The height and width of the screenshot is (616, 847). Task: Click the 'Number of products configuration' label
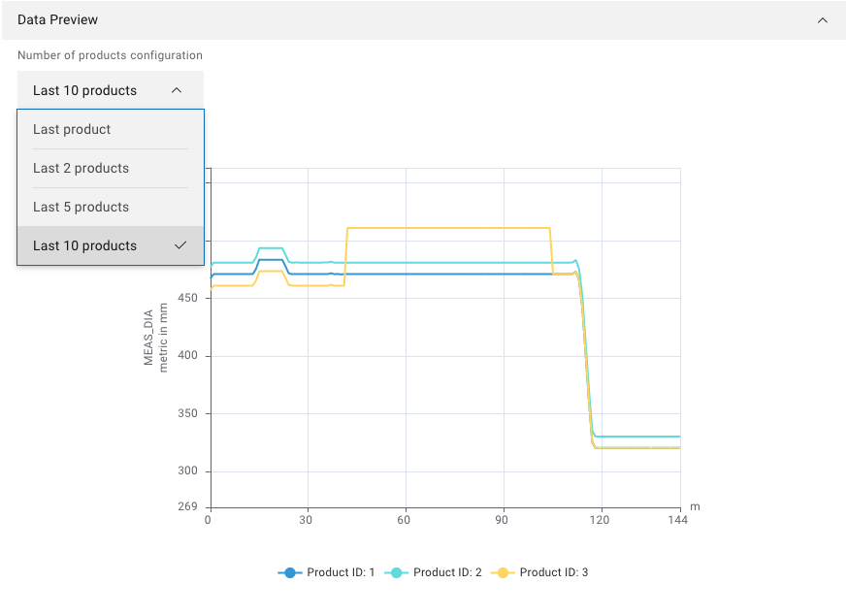point(110,55)
